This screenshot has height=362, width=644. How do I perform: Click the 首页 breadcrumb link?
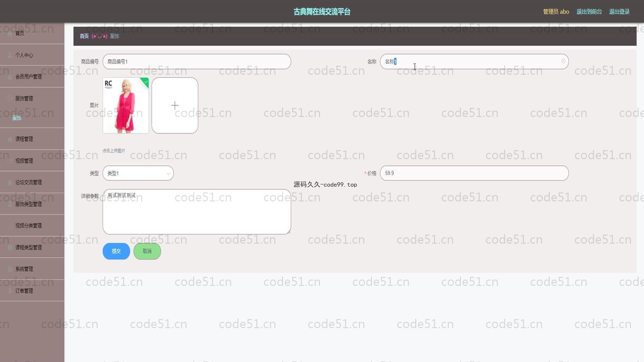click(x=84, y=36)
